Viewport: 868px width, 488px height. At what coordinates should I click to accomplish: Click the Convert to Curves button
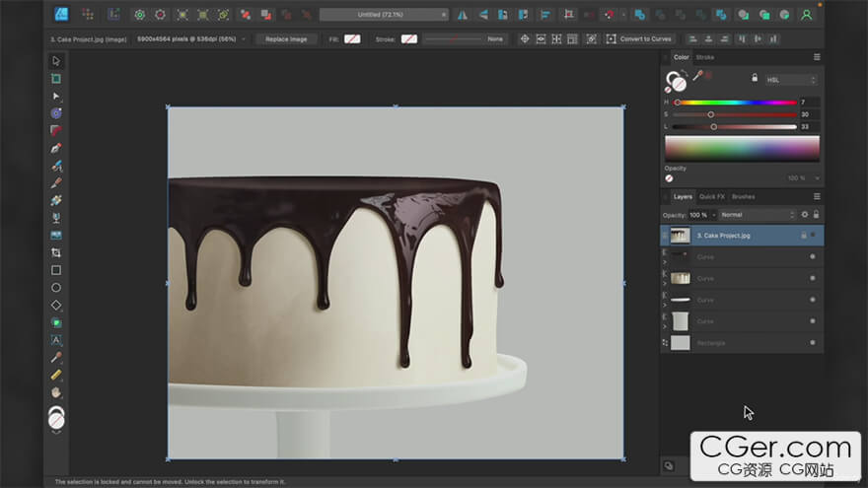[x=639, y=38]
